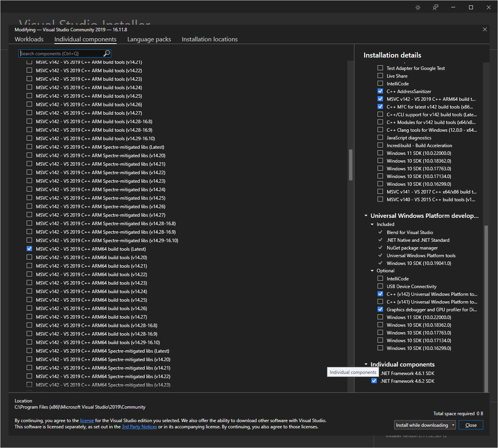Click ARM64 build tools (v14.28-16.9) row text

pyautogui.click(x=97, y=334)
